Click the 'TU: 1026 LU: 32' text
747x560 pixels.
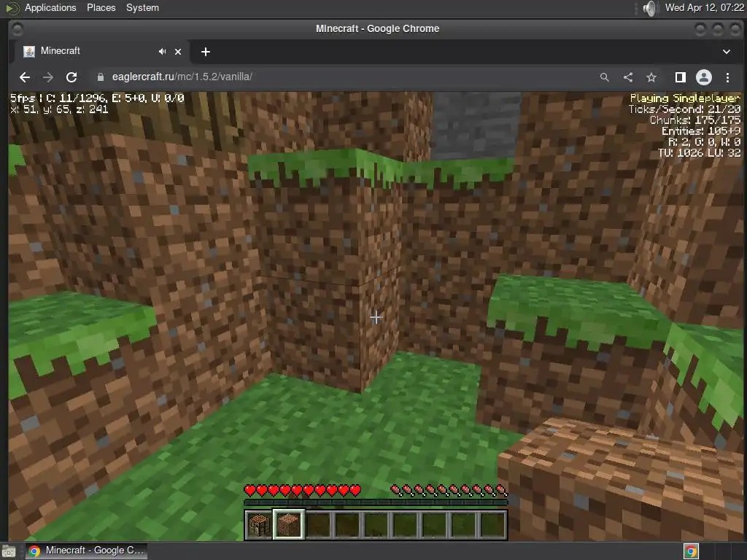tap(699, 153)
